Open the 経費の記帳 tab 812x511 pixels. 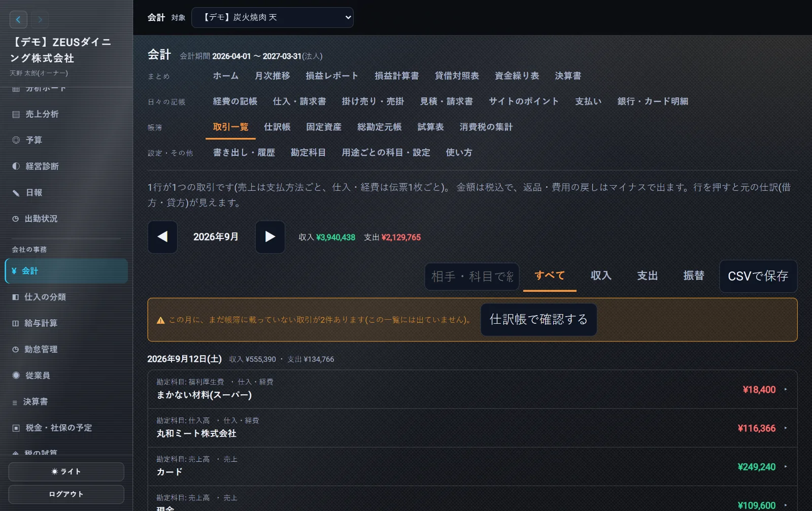235,101
